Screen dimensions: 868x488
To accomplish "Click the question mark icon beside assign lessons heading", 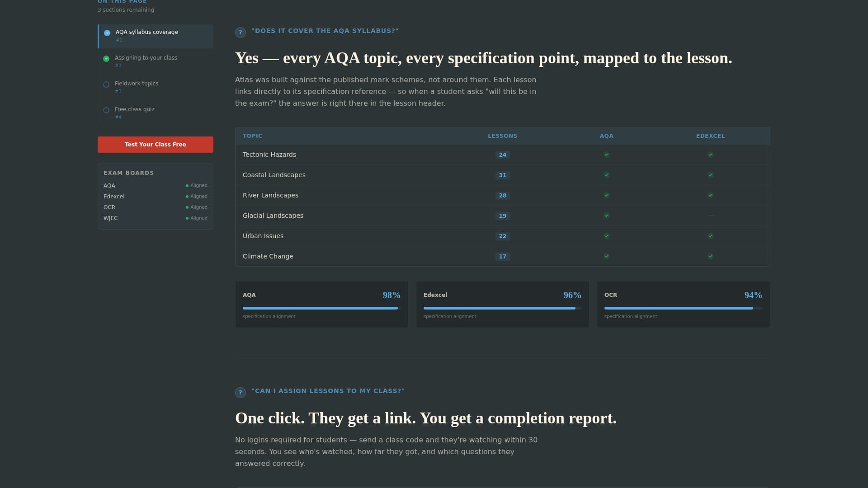I will [241, 393].
